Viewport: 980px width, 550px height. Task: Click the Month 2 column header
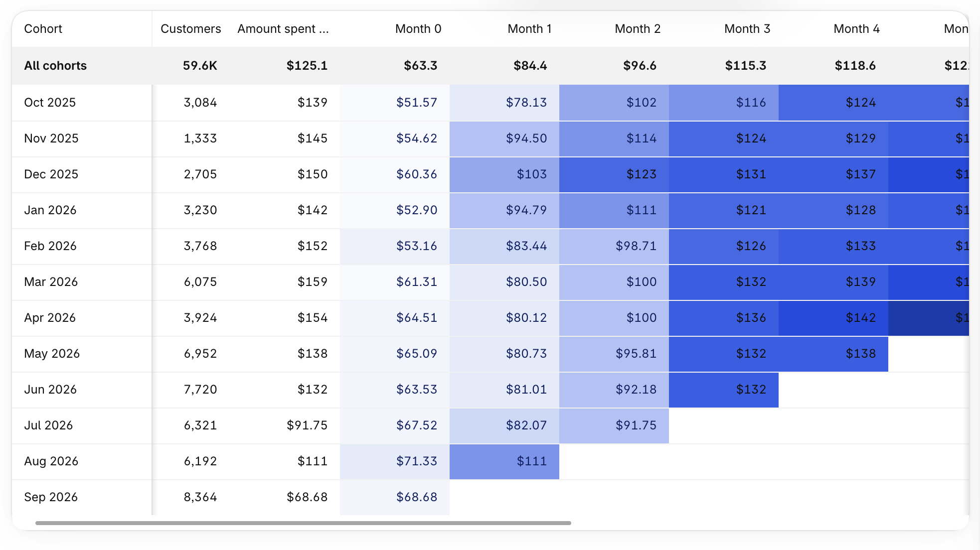[x=638, y=29]
